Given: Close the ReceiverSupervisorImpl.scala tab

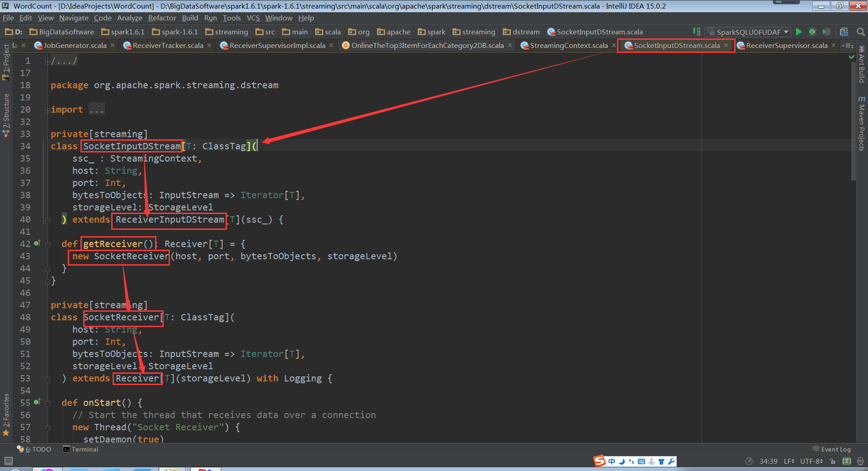Looking at the screenshot, I should 331,45.
